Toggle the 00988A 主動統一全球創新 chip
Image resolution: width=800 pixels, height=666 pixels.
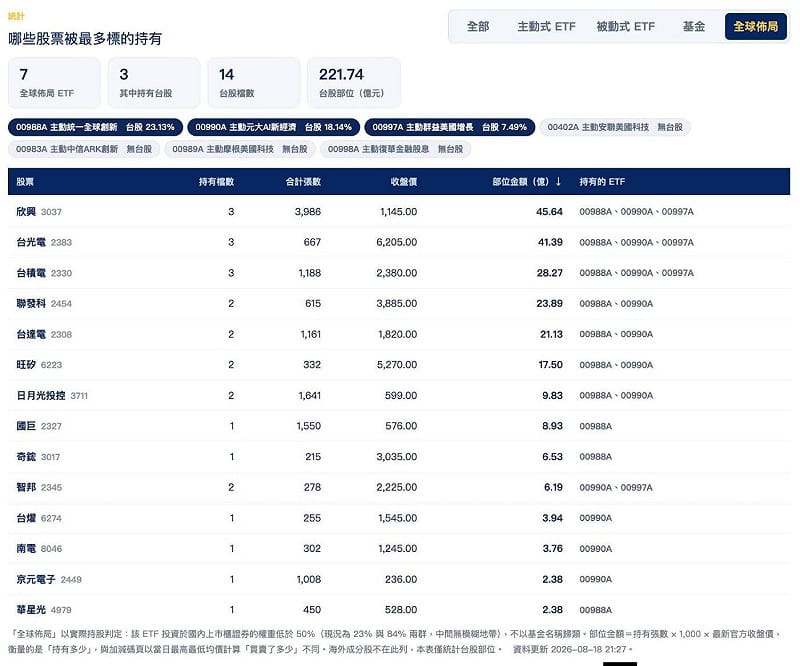coord(95,127)
